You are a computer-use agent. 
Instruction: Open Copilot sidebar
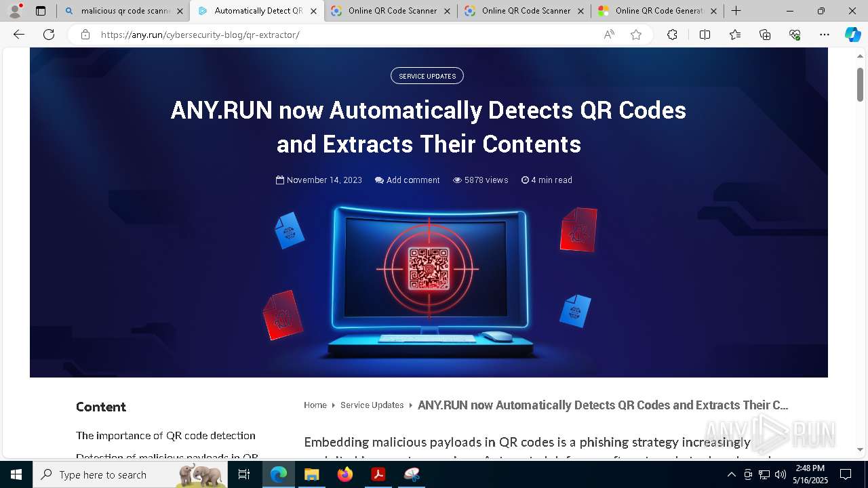point(852,35)
